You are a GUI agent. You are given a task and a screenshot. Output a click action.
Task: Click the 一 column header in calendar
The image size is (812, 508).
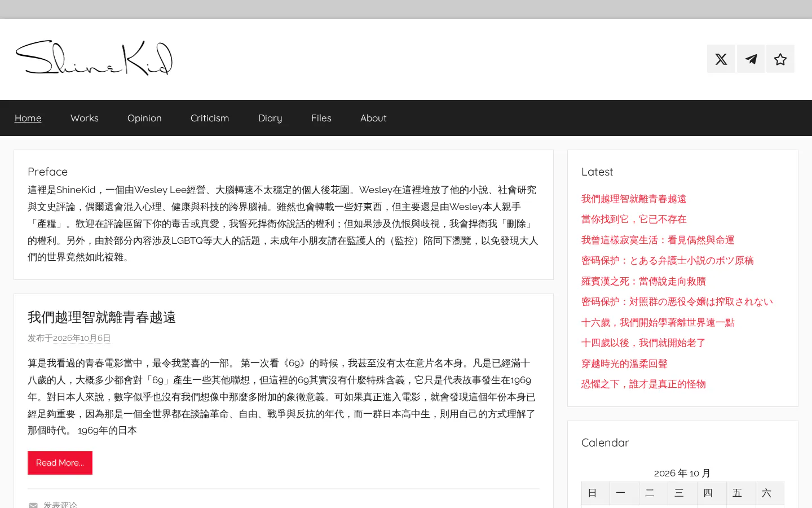pos(624,493)
